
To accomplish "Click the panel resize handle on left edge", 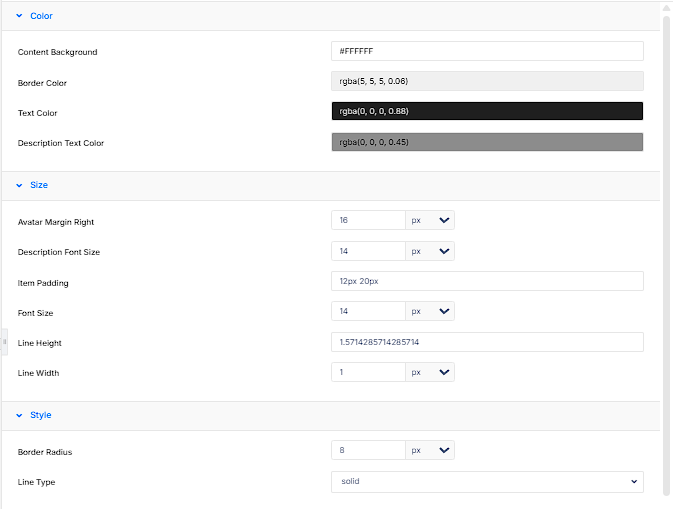I will click(4, 342).
